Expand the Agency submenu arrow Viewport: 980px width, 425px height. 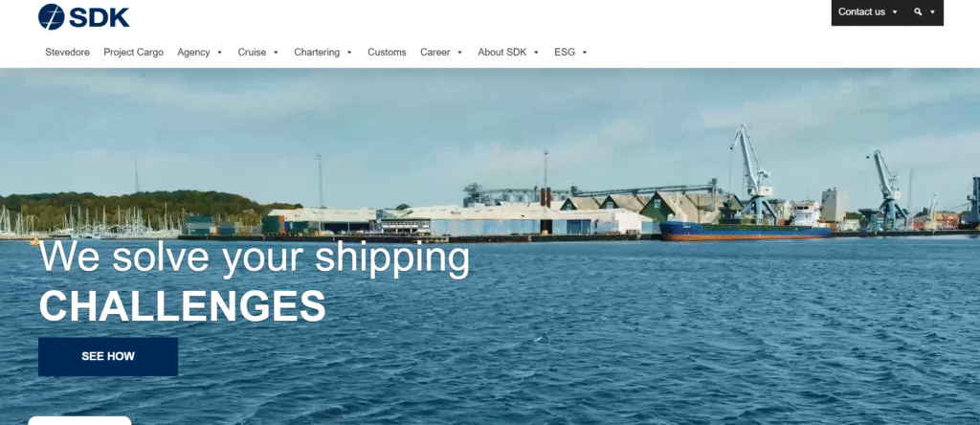219,53
